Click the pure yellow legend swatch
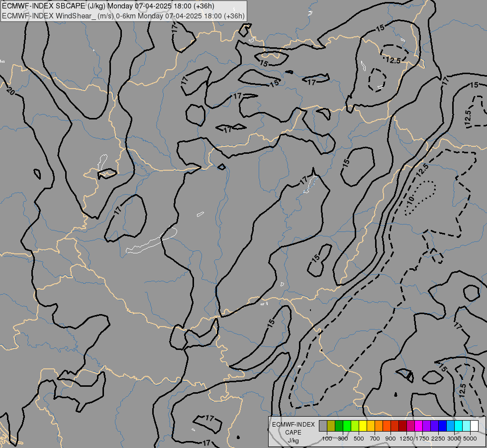This screenshot has width=487, height=448. [363, 426]
